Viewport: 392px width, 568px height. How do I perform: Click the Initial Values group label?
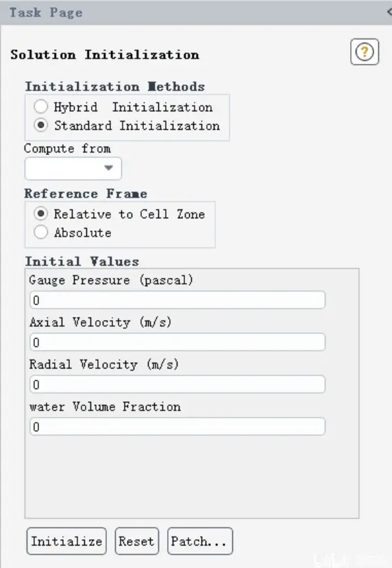pos(82,261)
